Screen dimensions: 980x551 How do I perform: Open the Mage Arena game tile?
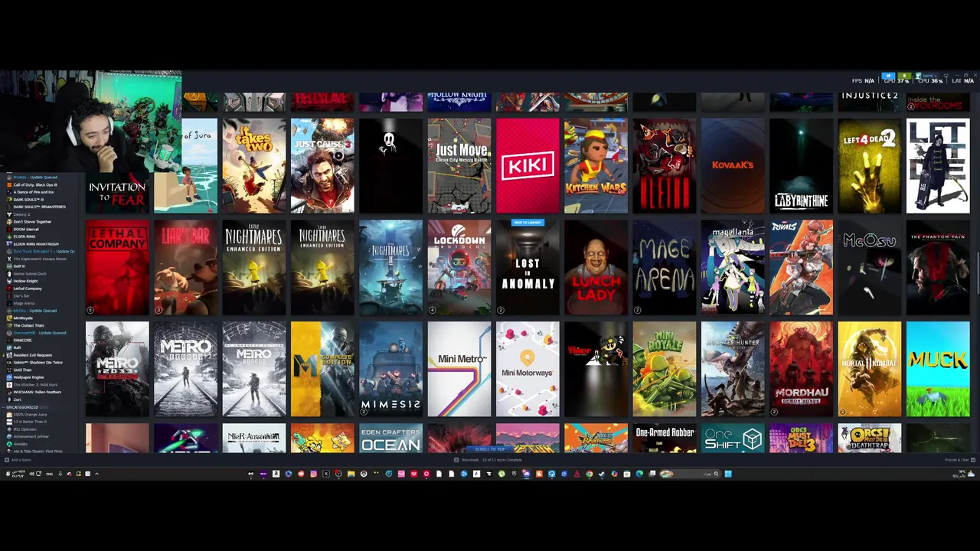[665, 267]
